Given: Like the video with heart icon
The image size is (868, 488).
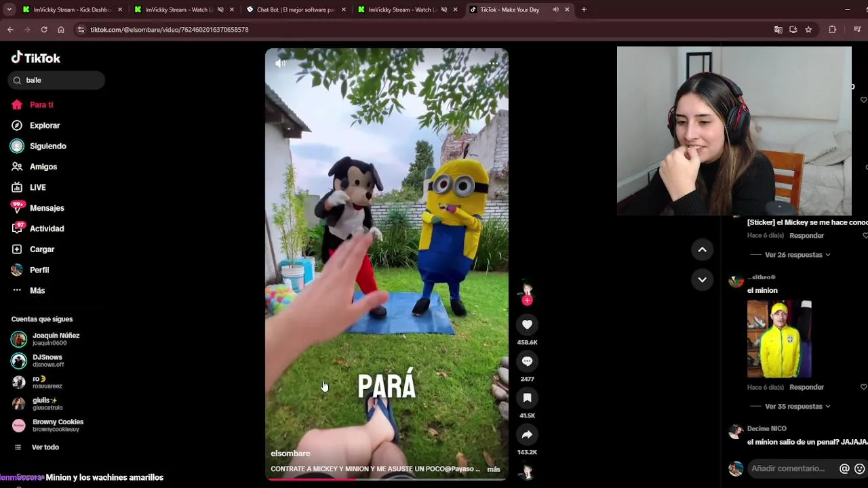Looking at the screenshot, I should coord(527,325).
